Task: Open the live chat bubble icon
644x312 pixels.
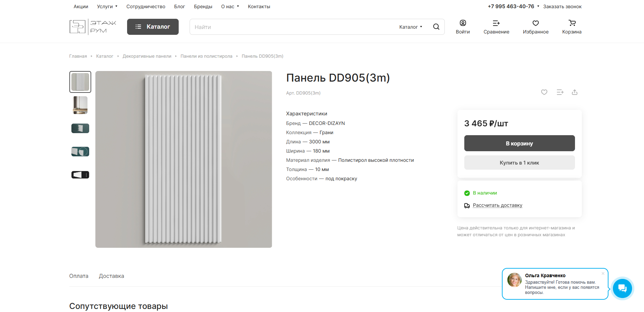Action: (x=622, y=288)
